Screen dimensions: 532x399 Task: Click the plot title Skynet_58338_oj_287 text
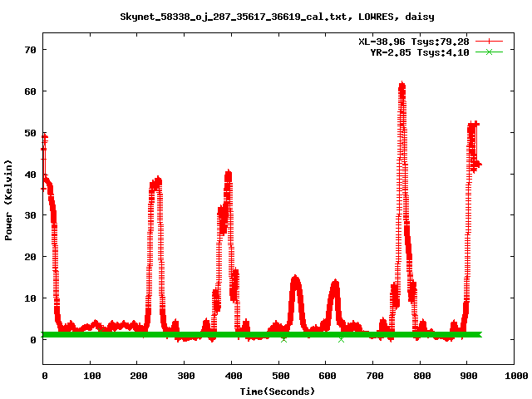(277, 17)
